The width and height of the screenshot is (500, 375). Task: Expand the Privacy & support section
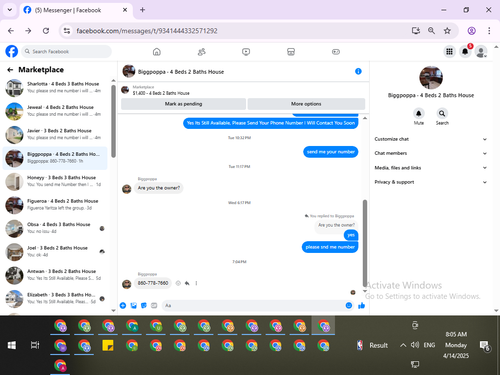pos(431,182)
